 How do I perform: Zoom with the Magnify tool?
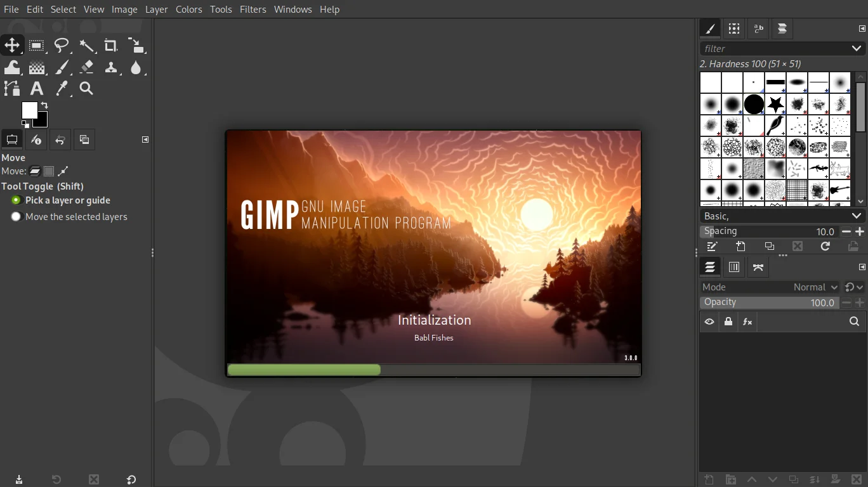point(86,89)
